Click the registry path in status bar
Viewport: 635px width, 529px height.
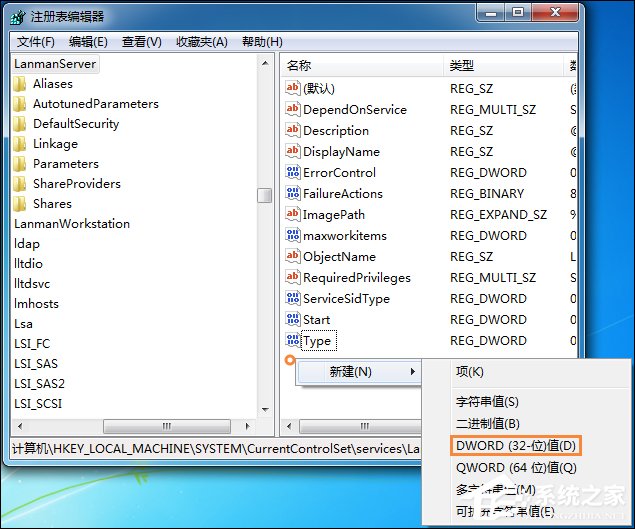216,449
